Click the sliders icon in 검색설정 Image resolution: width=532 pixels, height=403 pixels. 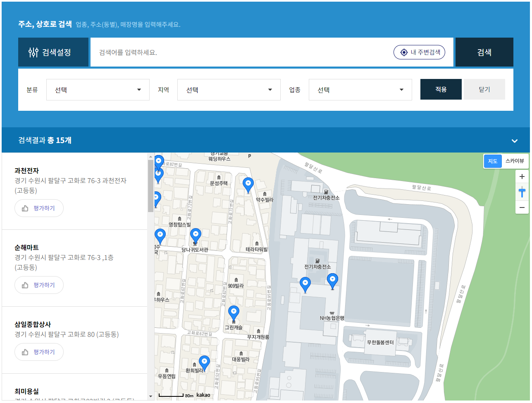[x=33, y=52]
